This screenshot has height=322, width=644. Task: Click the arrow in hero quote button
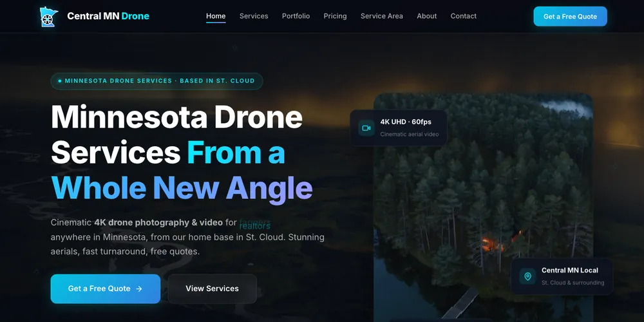pos(139,289)
